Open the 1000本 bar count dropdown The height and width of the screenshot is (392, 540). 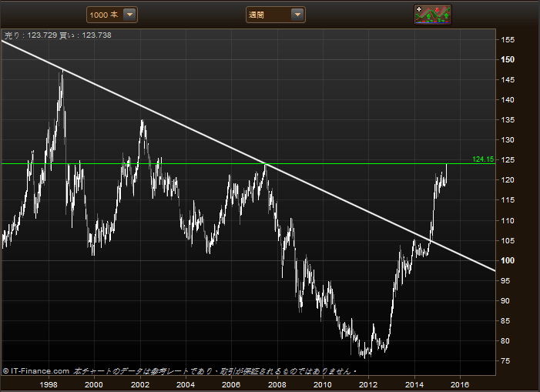pyautogui.click(x=112, y=15)
